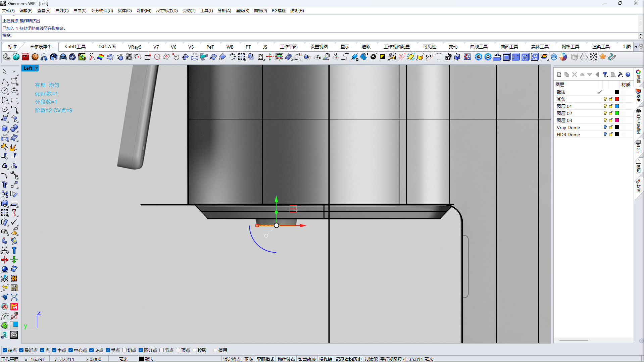Toggle the 交点 osnap checkbox
This screenshot has width=644, height=362.
point(92,350)
